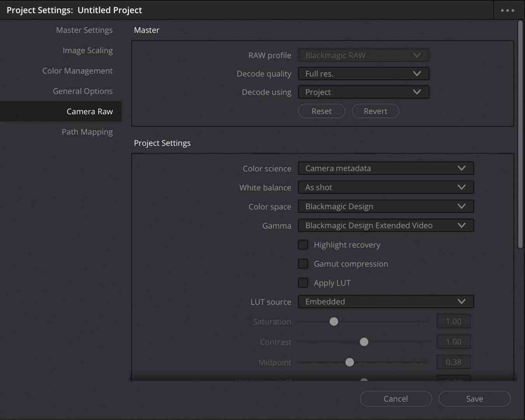Expand the Color space dropdown
This screenshot has width=525, height=420.
tap(385, 206)
